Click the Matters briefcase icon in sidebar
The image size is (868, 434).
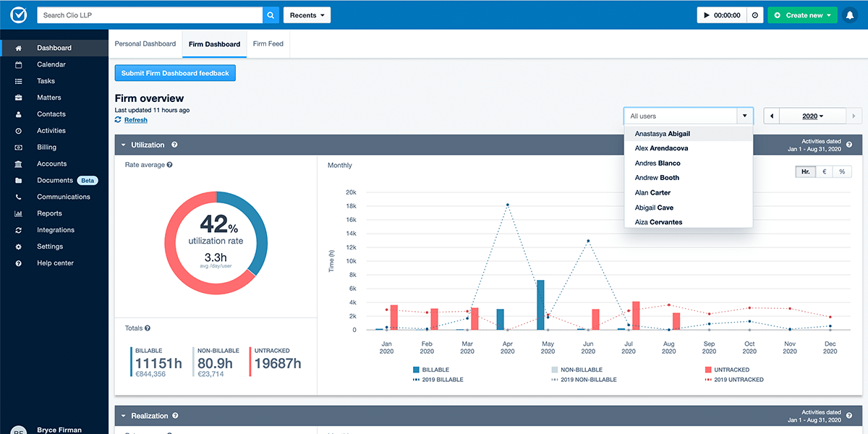[x=19, y=98]
